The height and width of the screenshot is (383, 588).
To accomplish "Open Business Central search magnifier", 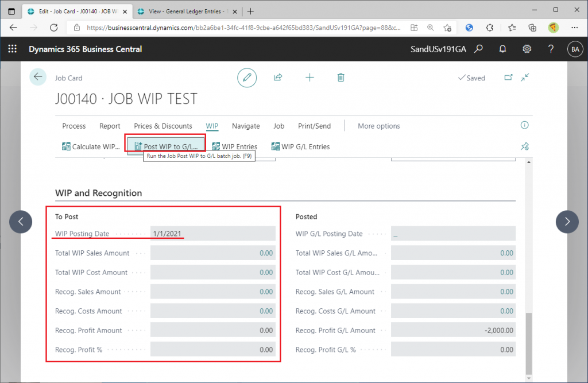I will coord(478,49).
